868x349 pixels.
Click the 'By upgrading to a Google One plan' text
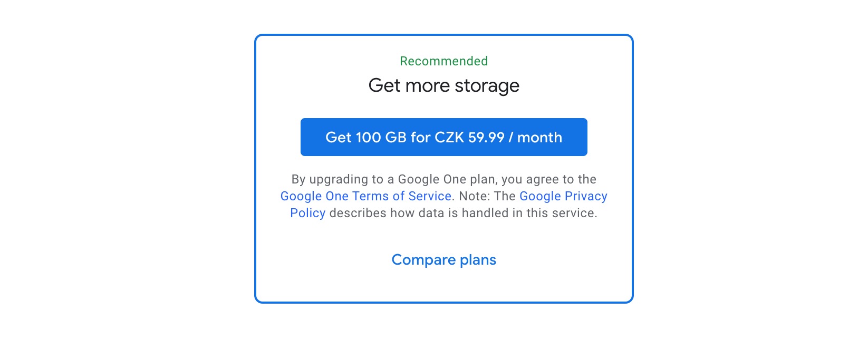[369, 179]
